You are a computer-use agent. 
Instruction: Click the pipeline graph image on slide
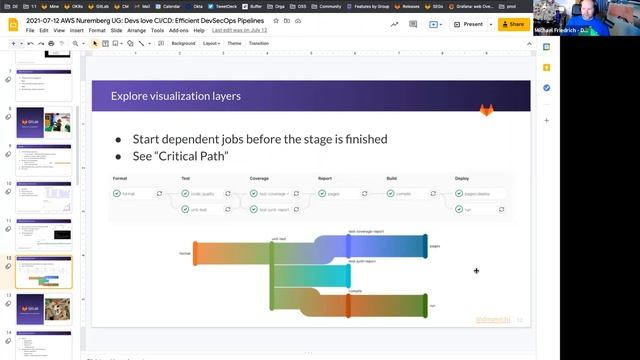pyautogui.click(x=310, y=198)
